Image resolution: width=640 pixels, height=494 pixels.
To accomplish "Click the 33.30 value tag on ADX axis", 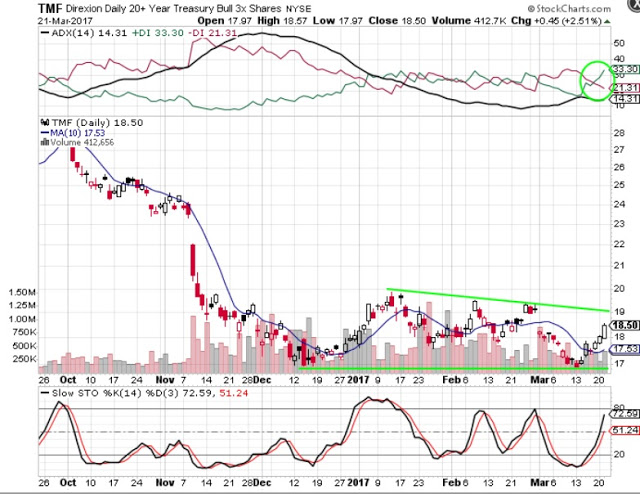I will (625, 69).
